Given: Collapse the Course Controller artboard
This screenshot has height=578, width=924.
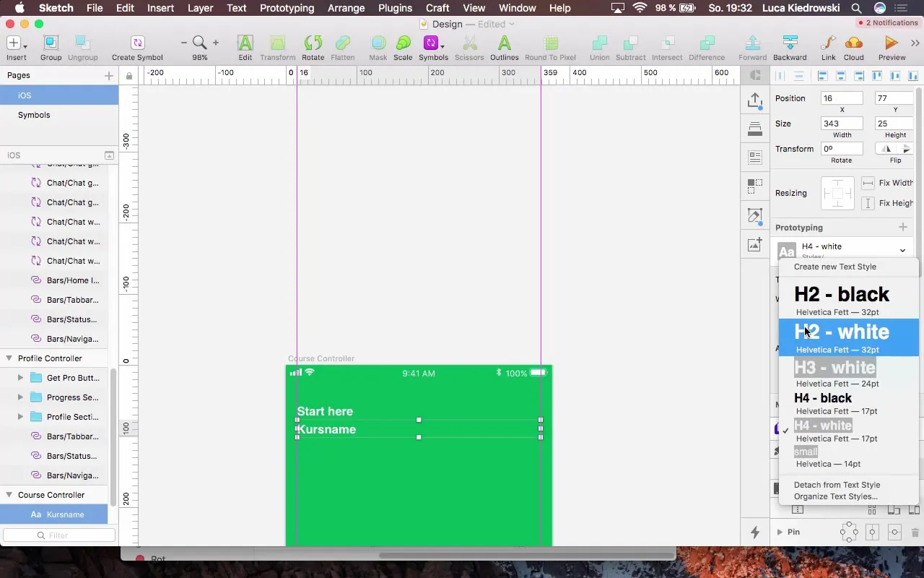Looking at the screenshot, I should pos(9,495).
